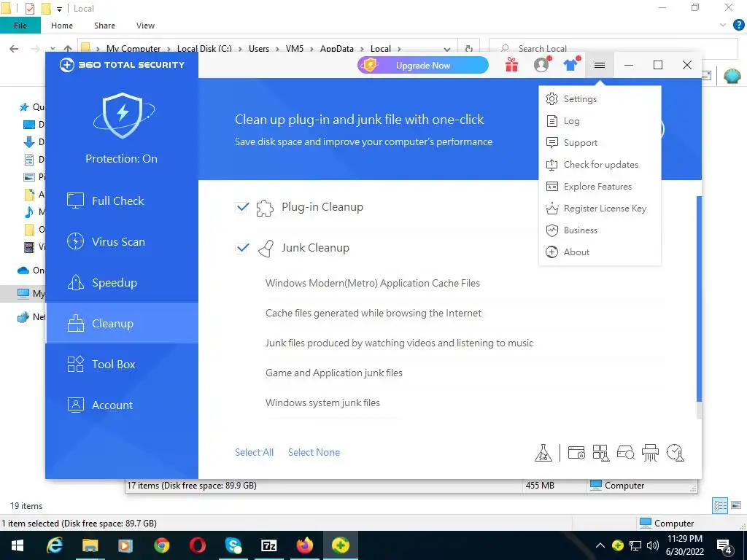This screenshot has width=747, height=560.
Task: Go to the Account section
Action: (122, 405)
